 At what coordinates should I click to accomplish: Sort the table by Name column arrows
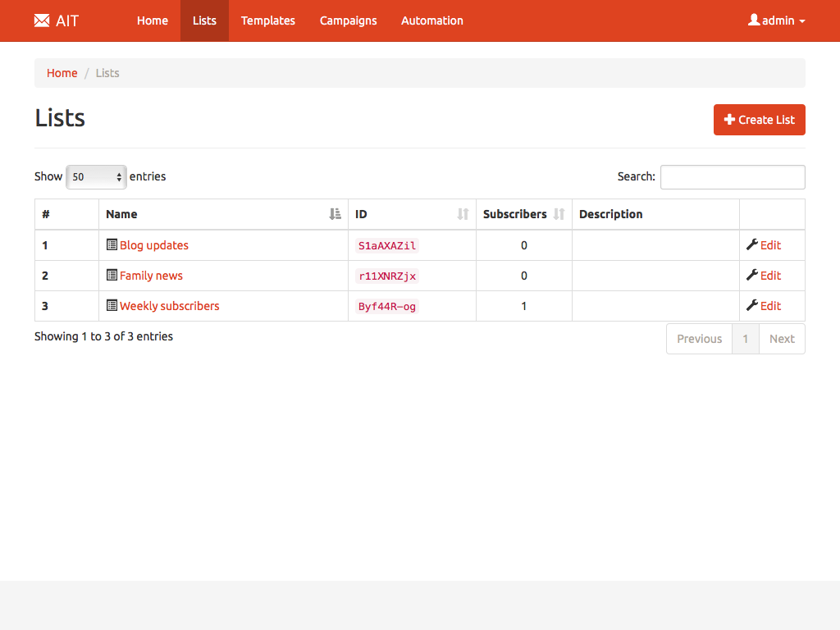coord(335,214)
